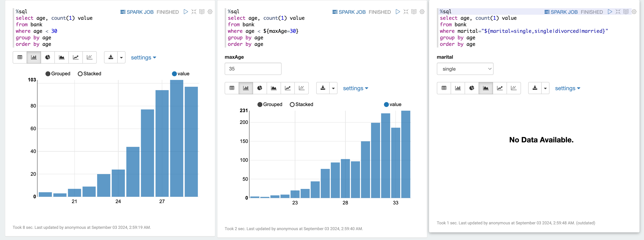This screenshot has height=240, width=644.
Task: Select area chart in first paragraph
Action: coord(62,57)
